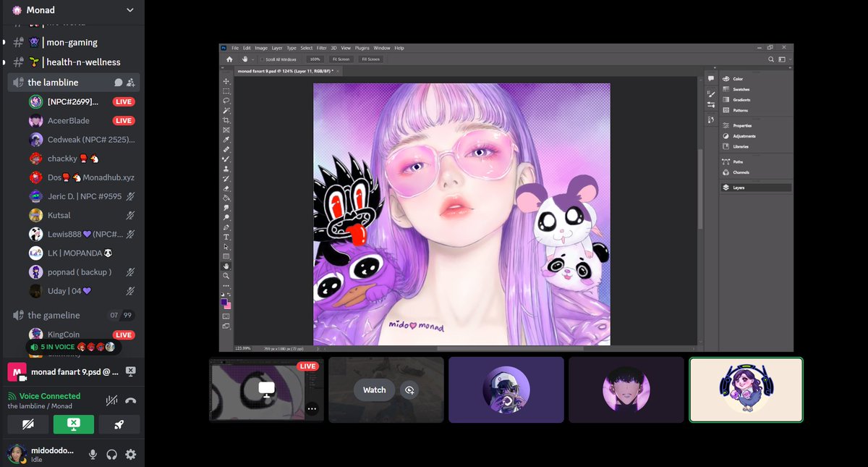The height and width of the screenshot is (467, 868).
Task: Toggle the Scroll All Windows checkbox
Action: 263,59
